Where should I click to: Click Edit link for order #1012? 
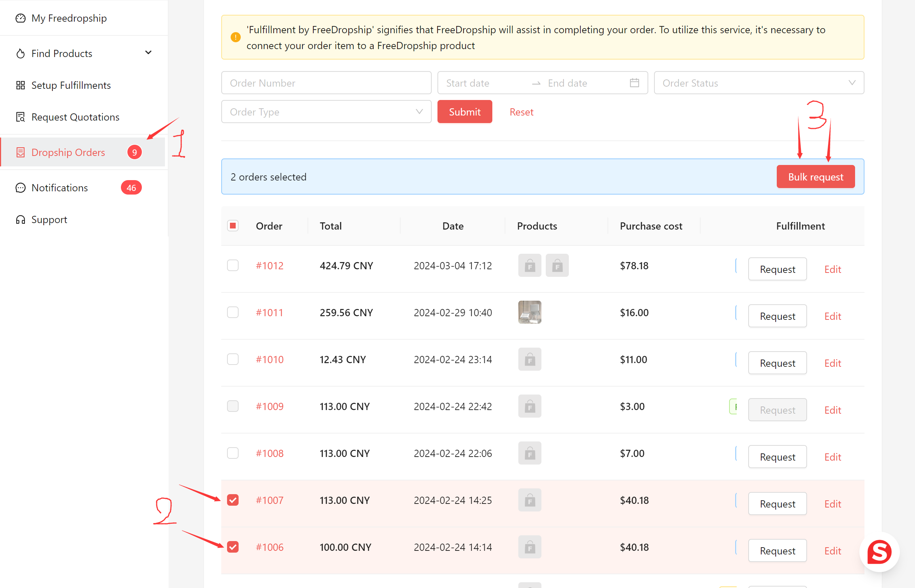(x=833, y=269)
